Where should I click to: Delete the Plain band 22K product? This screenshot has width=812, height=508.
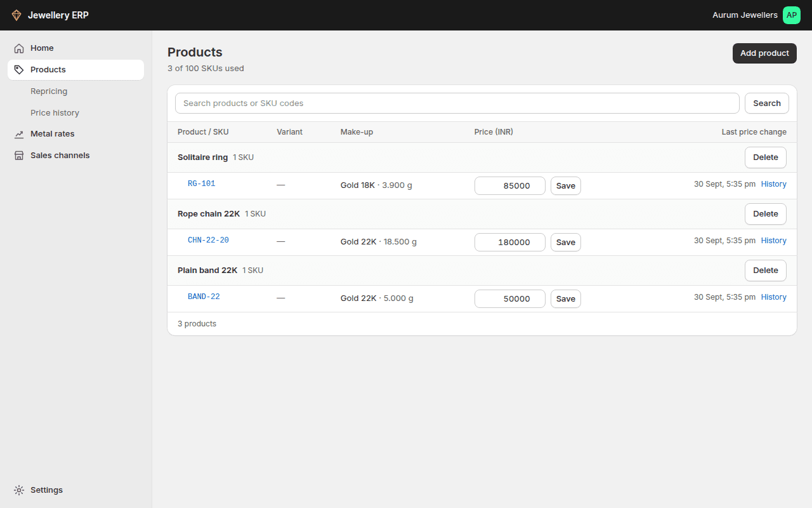tap(765, 271)
